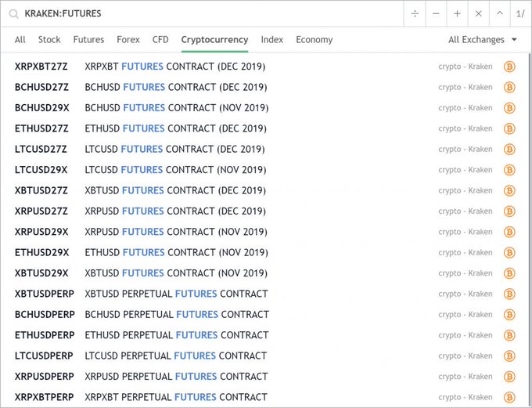Click crypto - Kraken label in XBTUSD27Z row

465,190
